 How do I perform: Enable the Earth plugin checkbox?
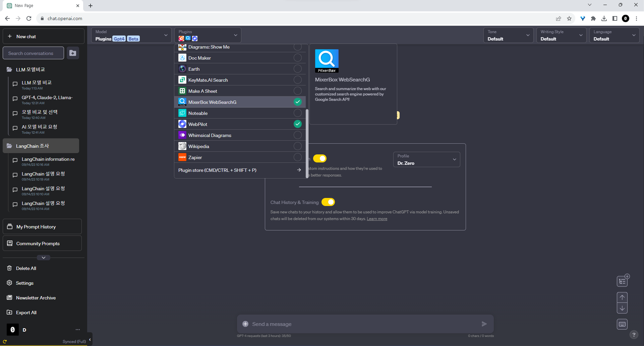297,69
